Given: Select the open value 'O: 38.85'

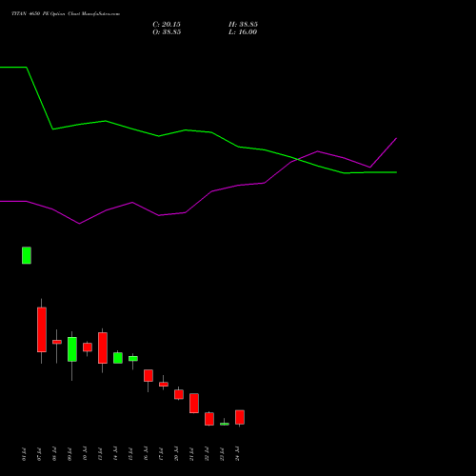Looking at the screenshot, I should (167, 32).
